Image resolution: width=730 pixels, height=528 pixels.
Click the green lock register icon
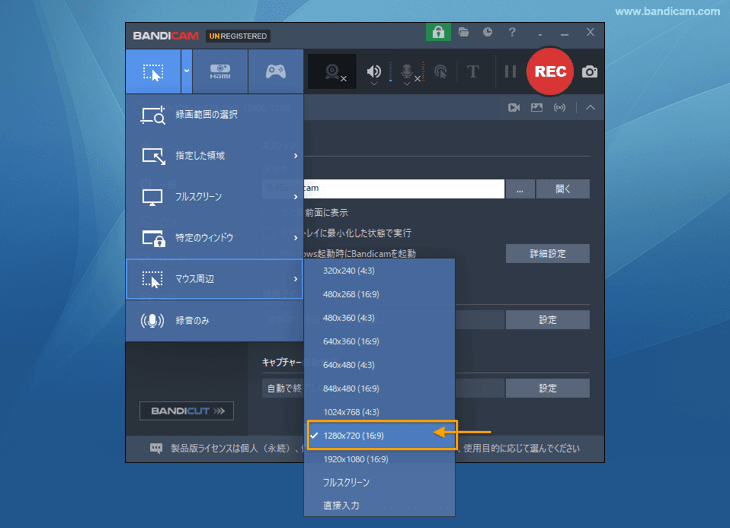[438, 32]
